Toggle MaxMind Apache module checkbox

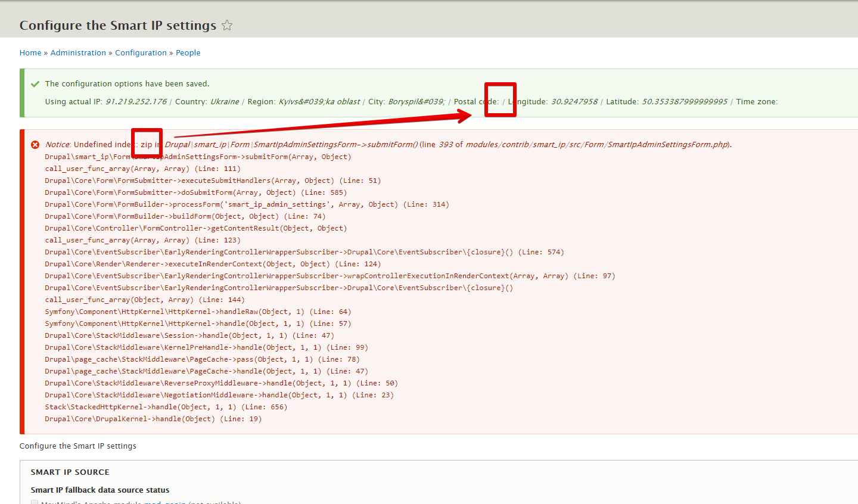coord(35,502)
